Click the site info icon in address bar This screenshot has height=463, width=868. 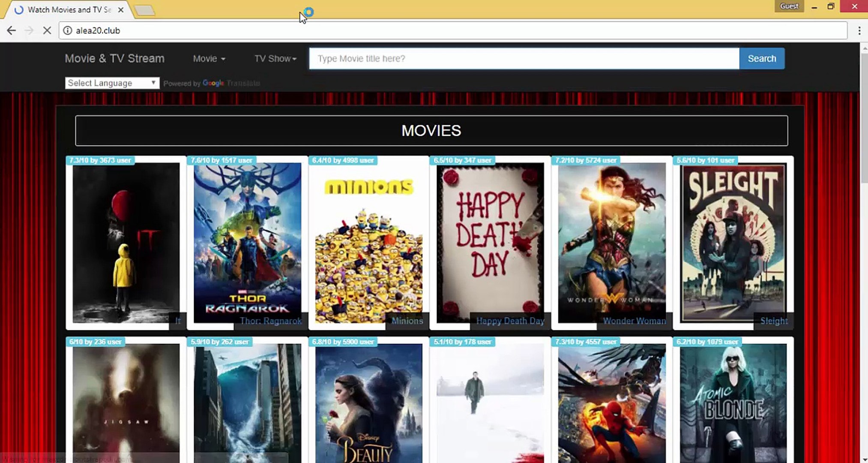point(67,30)
